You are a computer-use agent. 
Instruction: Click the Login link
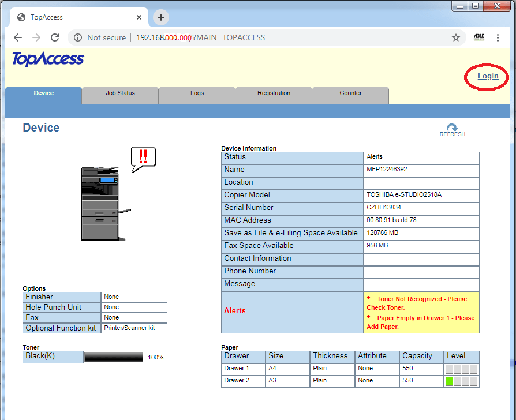[487, 76]
